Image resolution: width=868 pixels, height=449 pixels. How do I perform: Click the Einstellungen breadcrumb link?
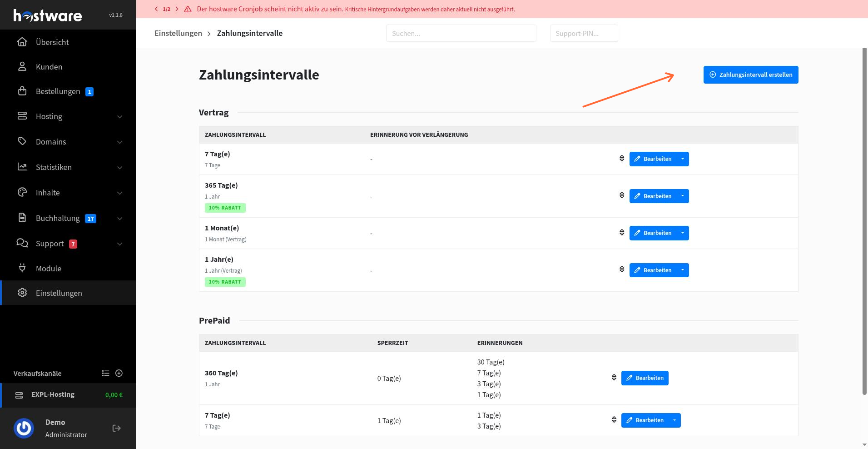click(x=178, y=33)
